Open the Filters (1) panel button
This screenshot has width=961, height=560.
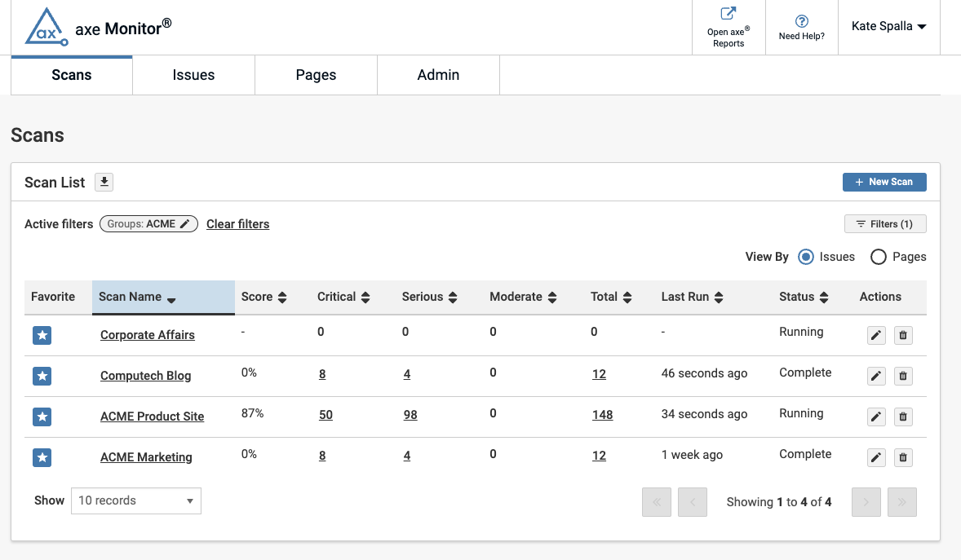[884, 224]
